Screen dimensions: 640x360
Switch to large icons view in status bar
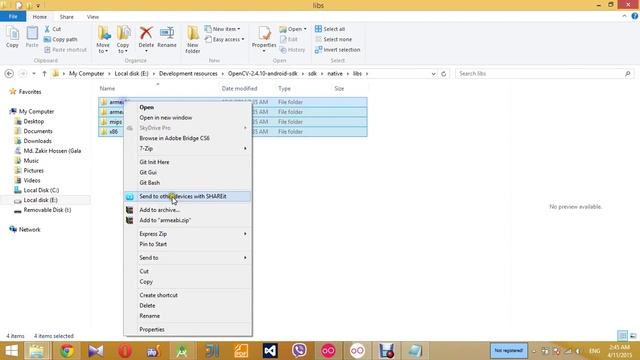(x=633, y=336)
